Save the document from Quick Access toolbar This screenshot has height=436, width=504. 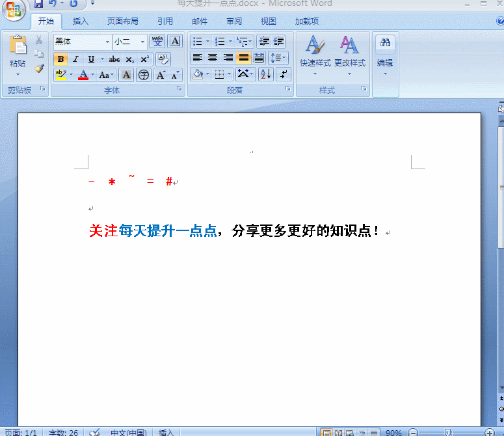pyautogui.click(x=38, y=3)
